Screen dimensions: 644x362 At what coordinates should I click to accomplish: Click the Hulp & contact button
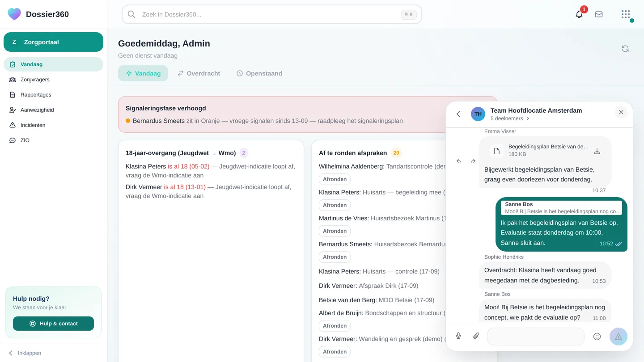(x=53, y=324)
